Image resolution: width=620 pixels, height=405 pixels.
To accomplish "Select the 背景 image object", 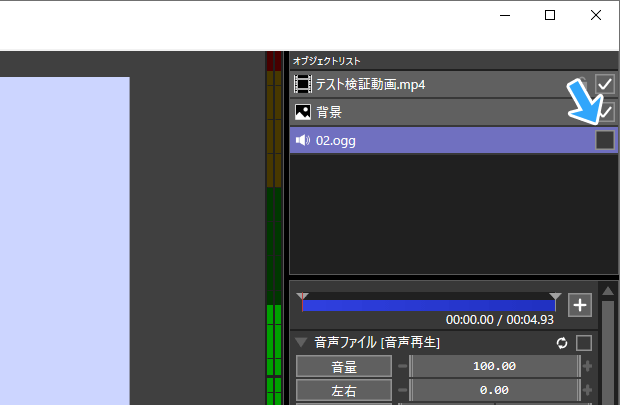I will pyautogui.click(x=454, y=112).
